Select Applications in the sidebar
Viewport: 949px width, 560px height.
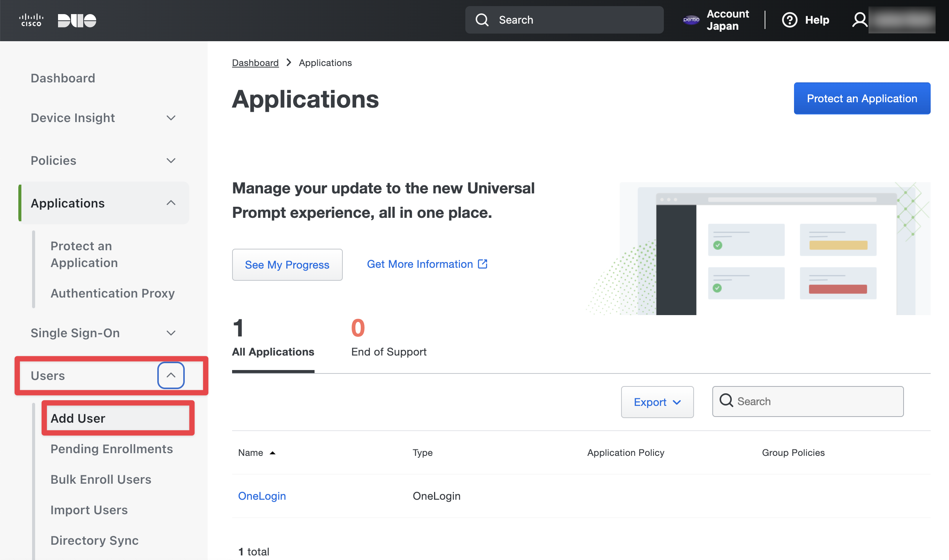tap(68, 203)
